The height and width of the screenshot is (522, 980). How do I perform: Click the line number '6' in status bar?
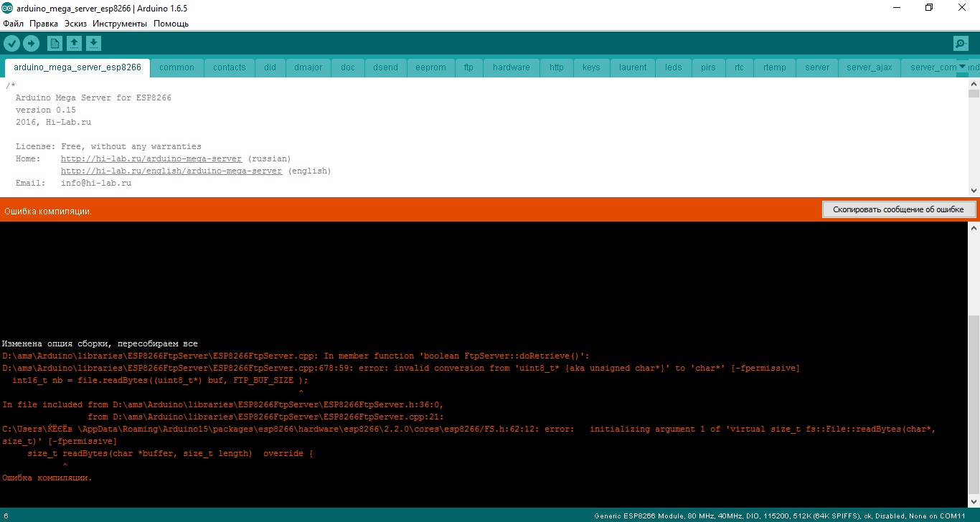pos(6,516)
